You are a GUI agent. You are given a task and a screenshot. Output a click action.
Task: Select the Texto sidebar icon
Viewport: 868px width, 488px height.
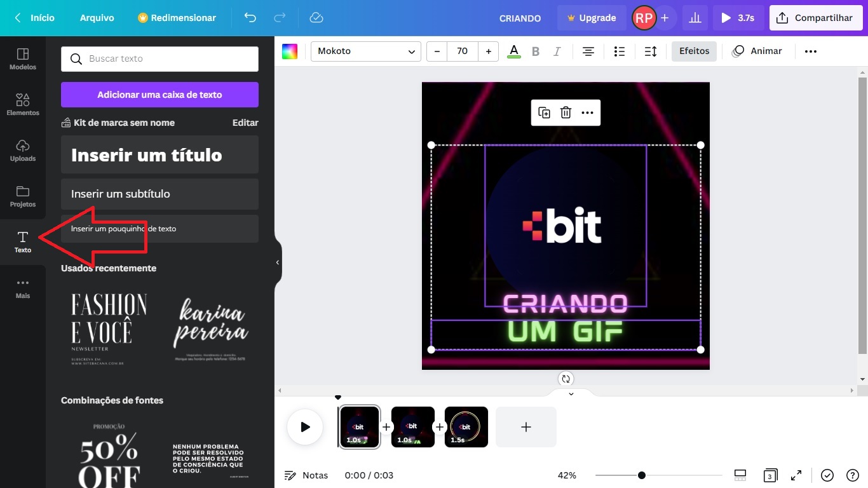(23, 241)
